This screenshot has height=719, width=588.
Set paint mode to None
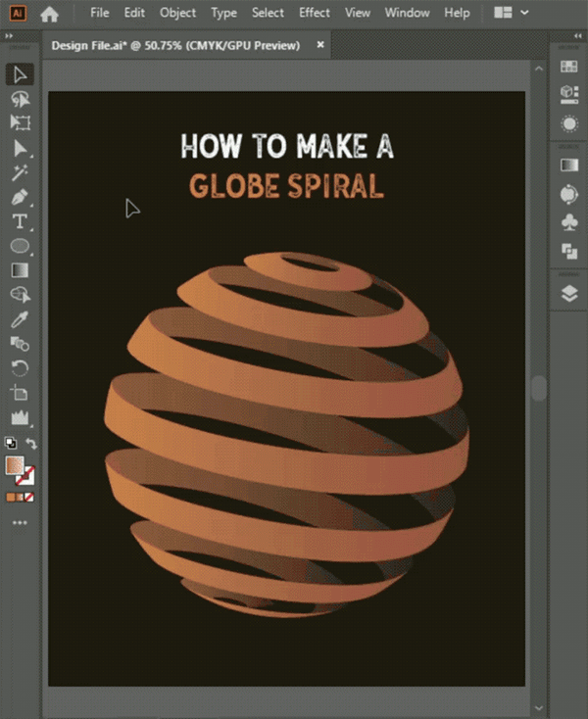[29, 497]
